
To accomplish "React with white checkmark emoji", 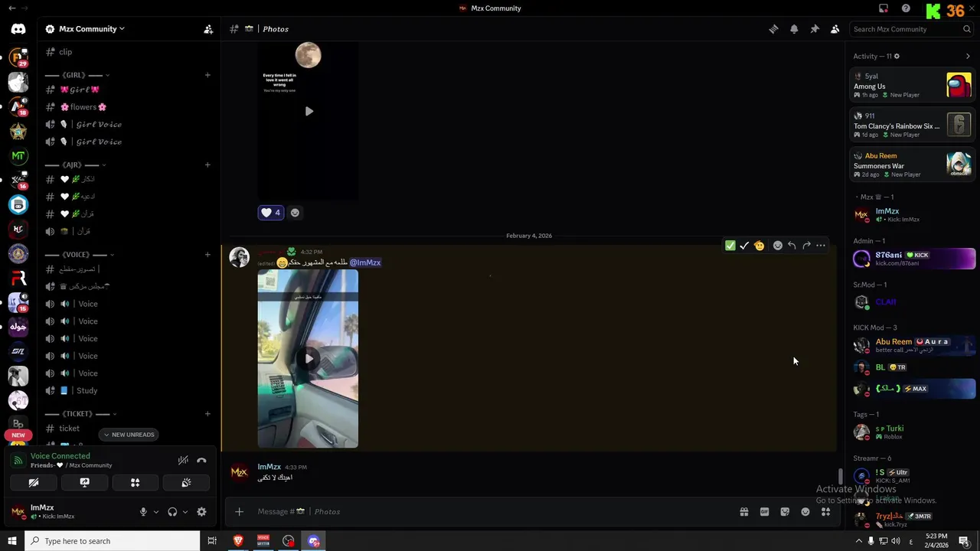I will pyautogui.click(x=744, y=246).
